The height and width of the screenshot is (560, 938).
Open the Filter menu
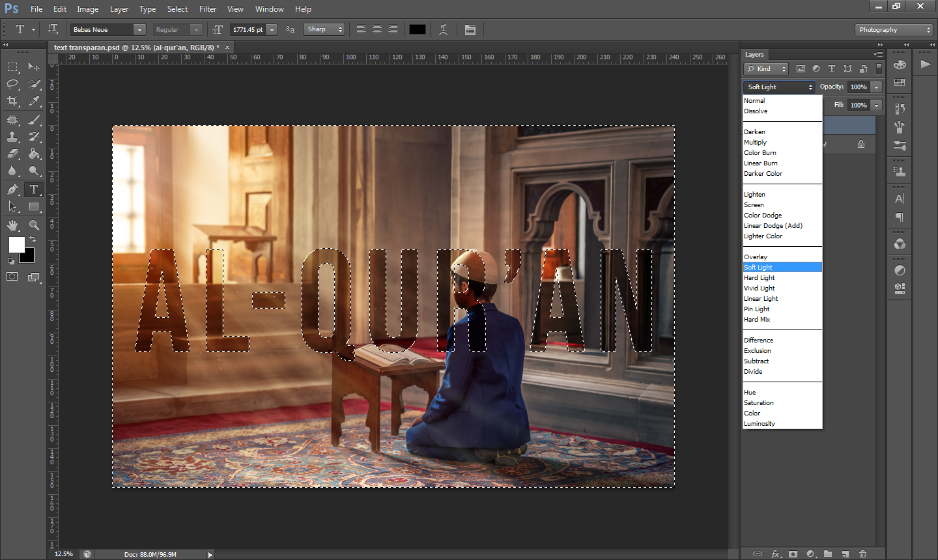coord(208,9)
